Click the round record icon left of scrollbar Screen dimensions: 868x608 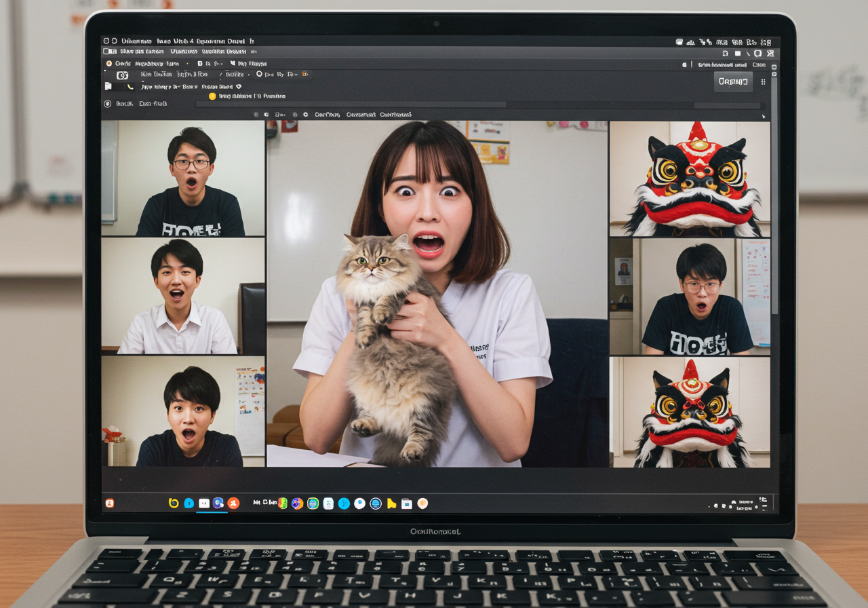[x=107, y=104]
